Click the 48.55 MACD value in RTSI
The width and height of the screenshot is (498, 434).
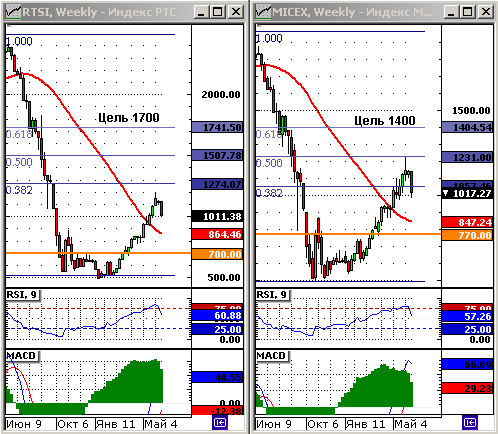(218, 377)
